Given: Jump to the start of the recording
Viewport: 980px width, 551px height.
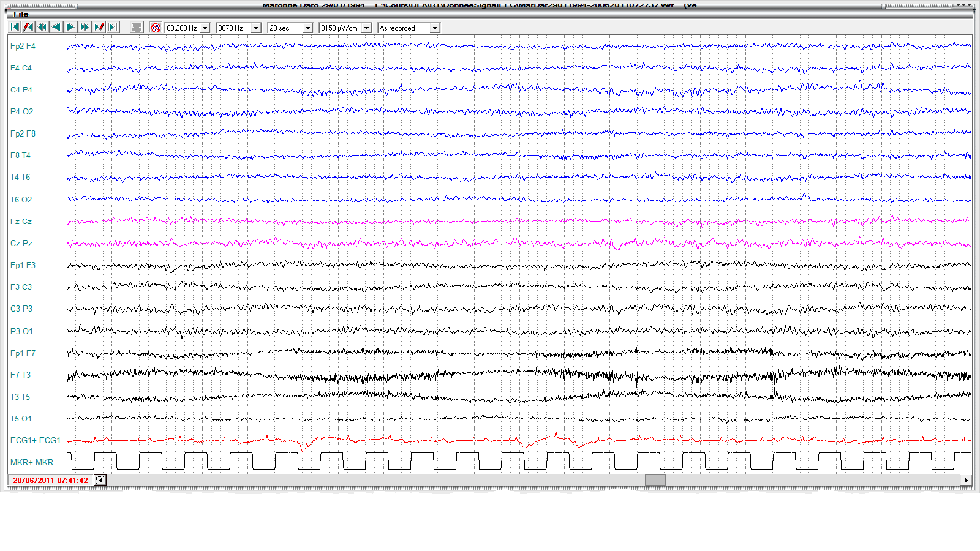Looking at the screenshot, I should tap(14, 28).
